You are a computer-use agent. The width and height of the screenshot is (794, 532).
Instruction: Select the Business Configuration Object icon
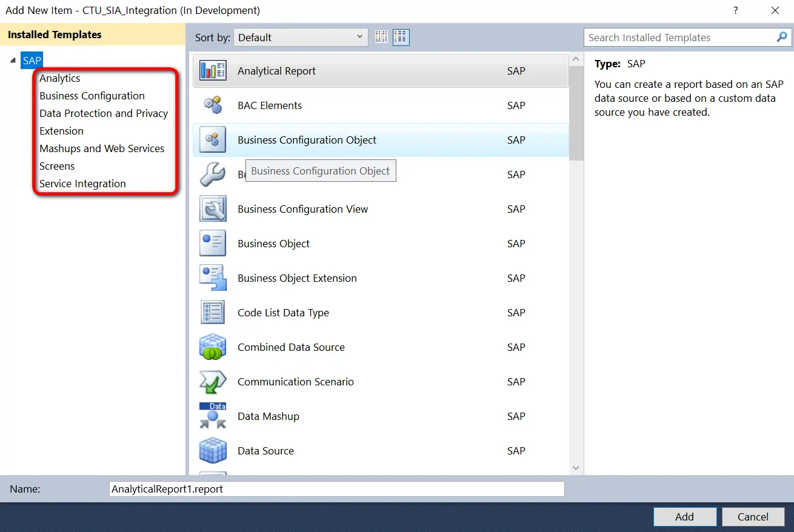[213, 140]
